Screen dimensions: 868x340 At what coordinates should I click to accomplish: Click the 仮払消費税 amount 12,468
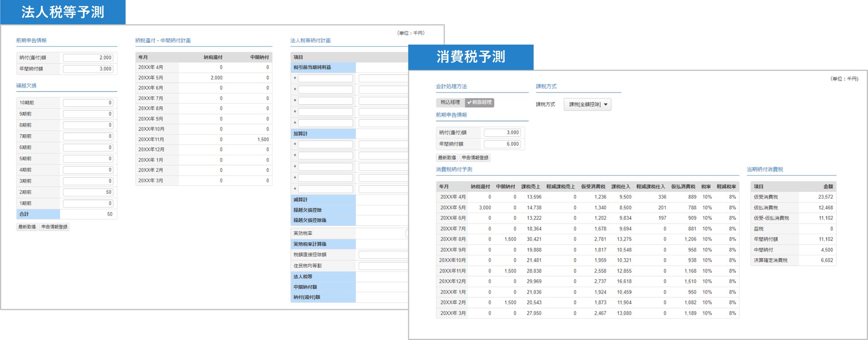(x=825, y=208)
